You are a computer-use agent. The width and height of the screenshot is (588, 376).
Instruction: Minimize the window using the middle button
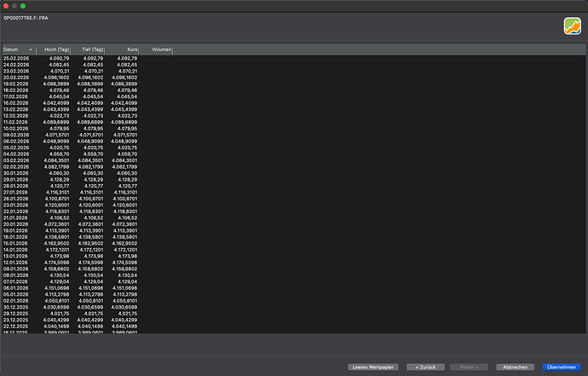pyautogui.click(x=14, y=6)
